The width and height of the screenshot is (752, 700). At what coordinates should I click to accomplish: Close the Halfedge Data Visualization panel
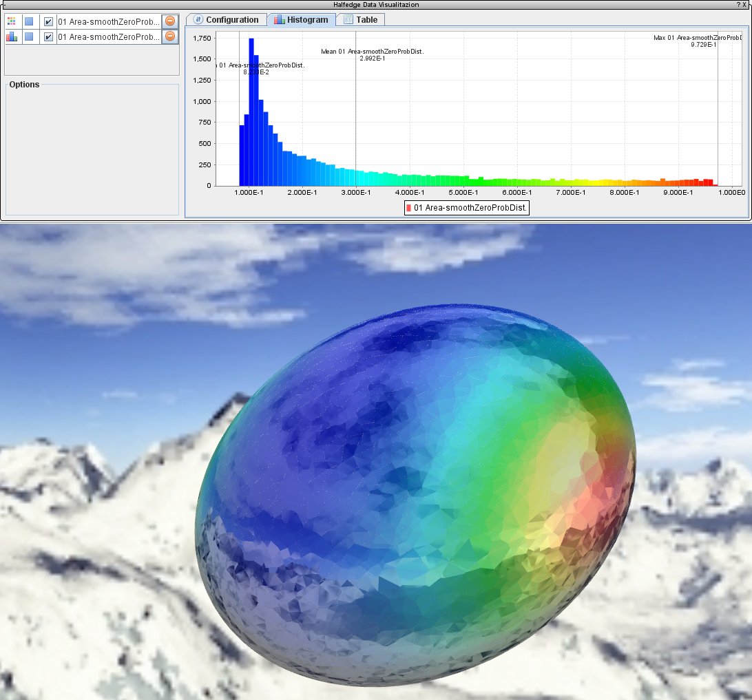coord(745,5)
